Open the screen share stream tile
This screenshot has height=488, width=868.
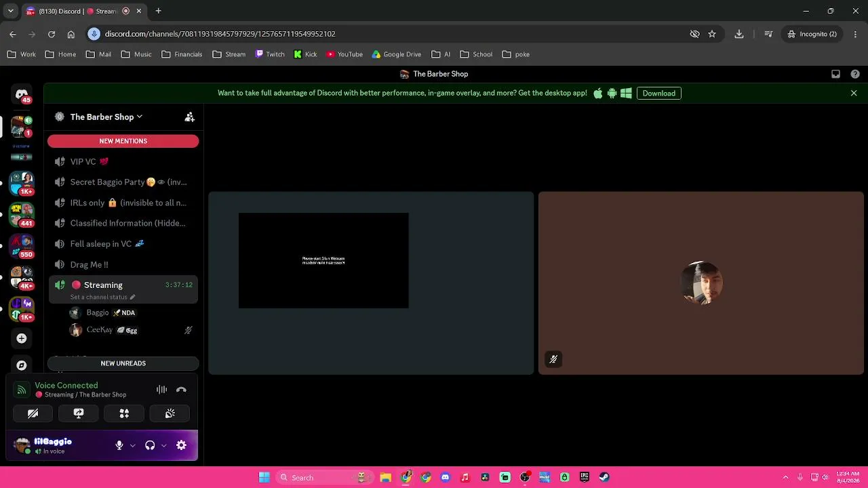pos(371,283)
